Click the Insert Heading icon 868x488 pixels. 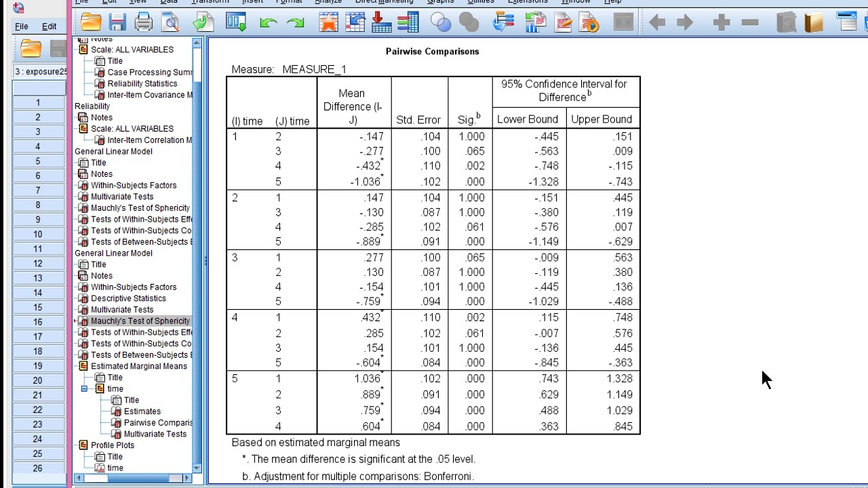(848, 22)
